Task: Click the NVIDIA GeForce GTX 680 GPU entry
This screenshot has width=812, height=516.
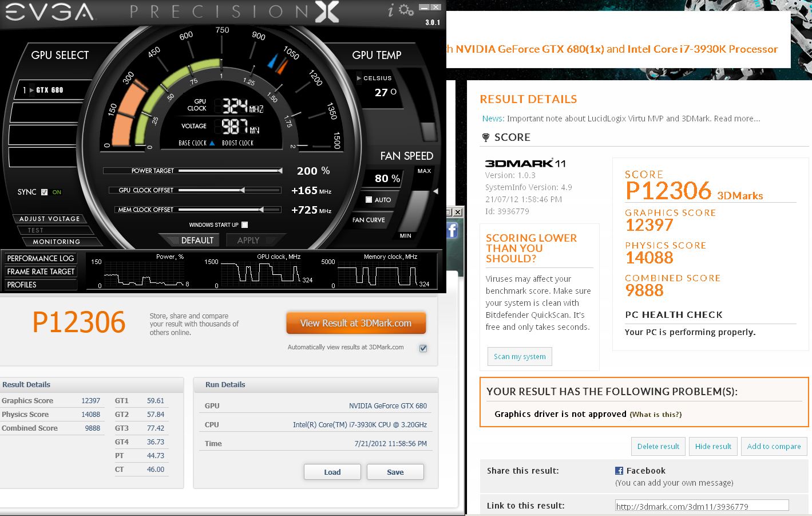Action: (388, 406)
